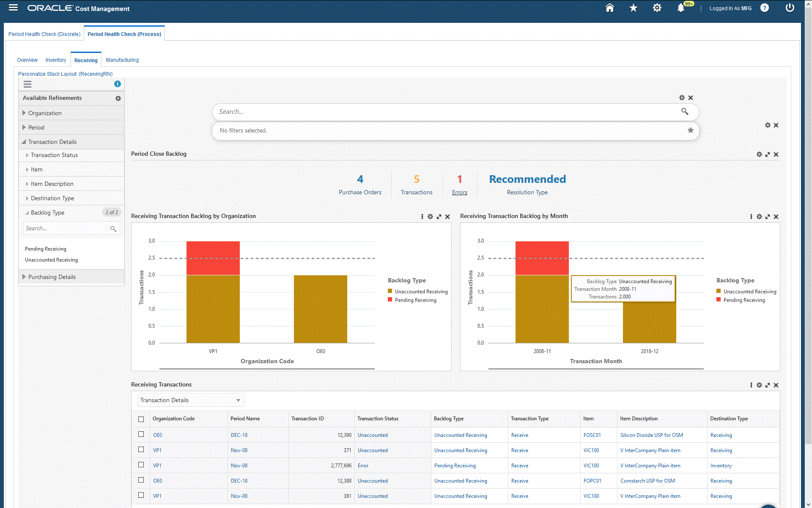Open the Transaction Details dropdown
Viewport: 812px width, 508px height.
click(x=190, y=400)
